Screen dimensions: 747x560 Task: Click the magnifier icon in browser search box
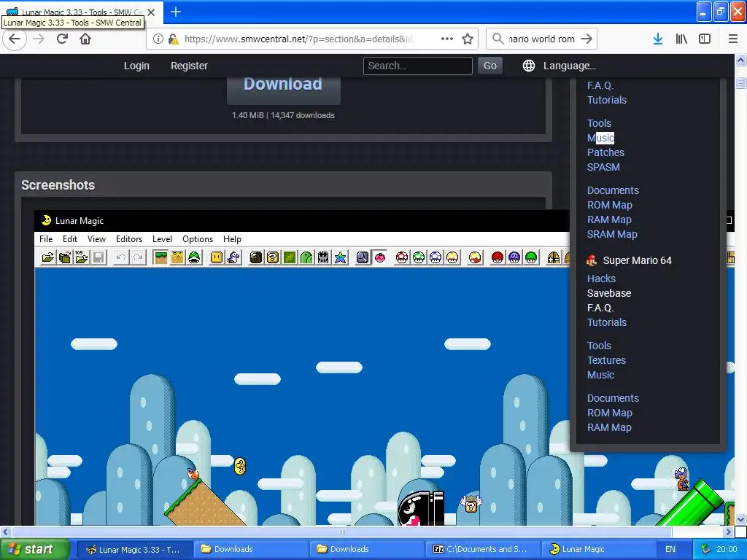pos(498,39)
